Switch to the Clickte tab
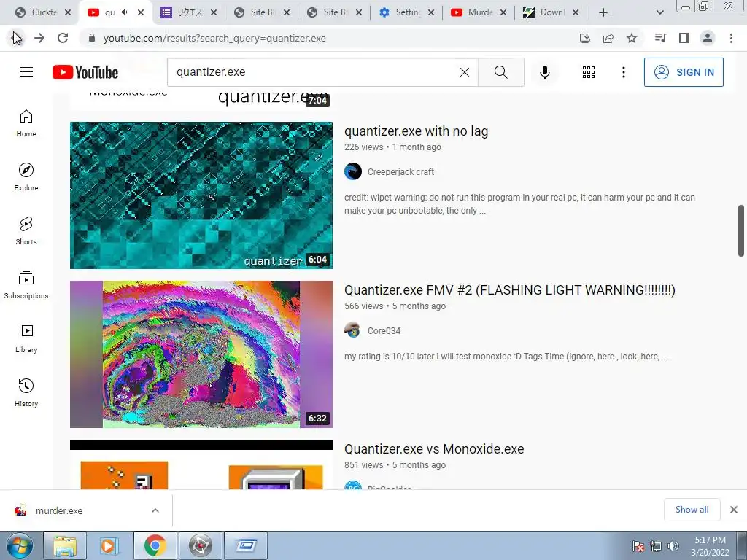 pos(44,12)
